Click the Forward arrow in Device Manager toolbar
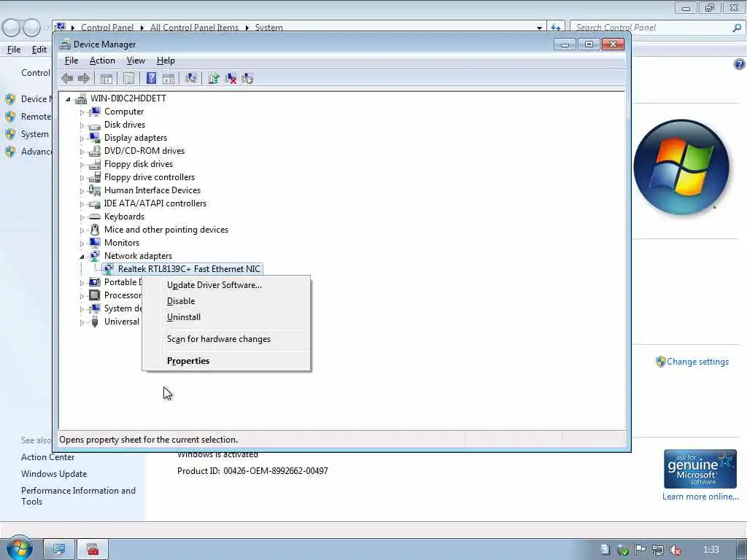Viewport: 747px width, 560px height. [83, 79]
